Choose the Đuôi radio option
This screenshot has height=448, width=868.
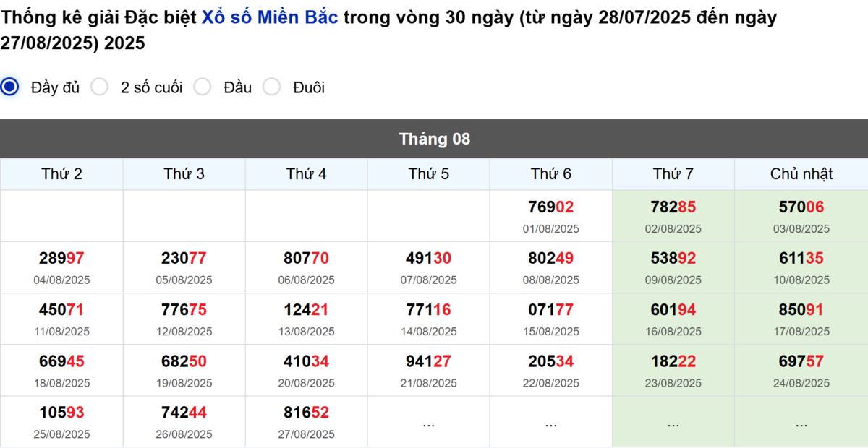pyautogui.click(x=272, y=87)
